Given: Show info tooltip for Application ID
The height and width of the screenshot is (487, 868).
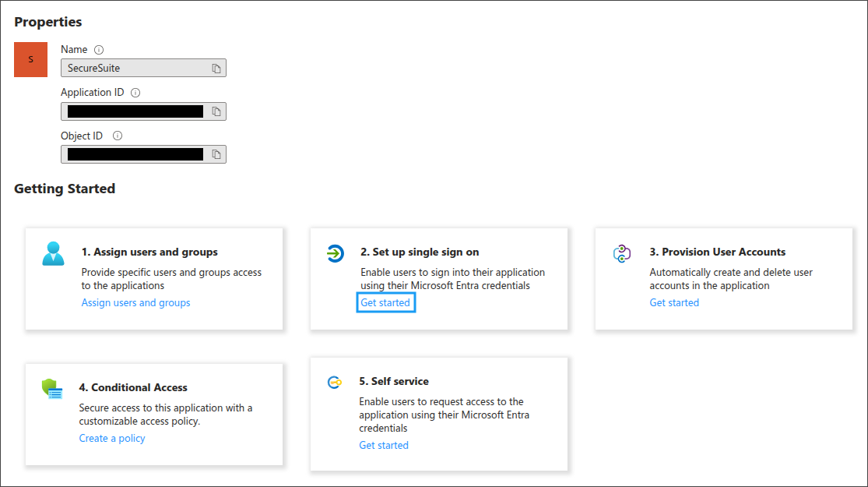Looking at the screenshot, I should click(x=135, y=93).
